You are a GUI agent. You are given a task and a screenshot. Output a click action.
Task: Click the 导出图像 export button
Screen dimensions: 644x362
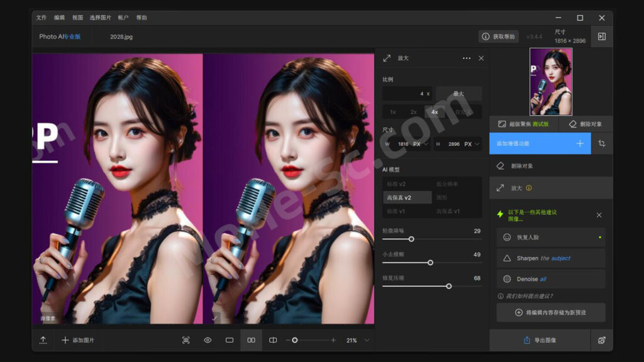tap(540, 340)
